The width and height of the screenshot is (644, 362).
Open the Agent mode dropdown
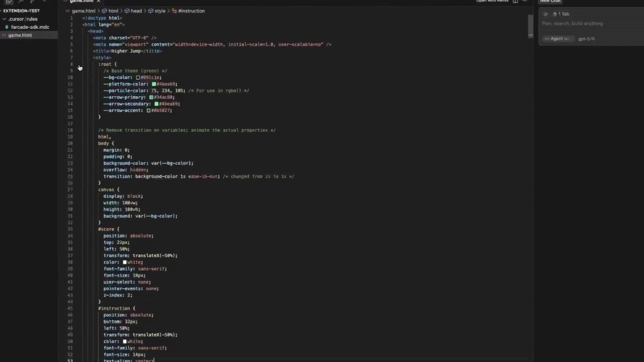tap(557, 39)
